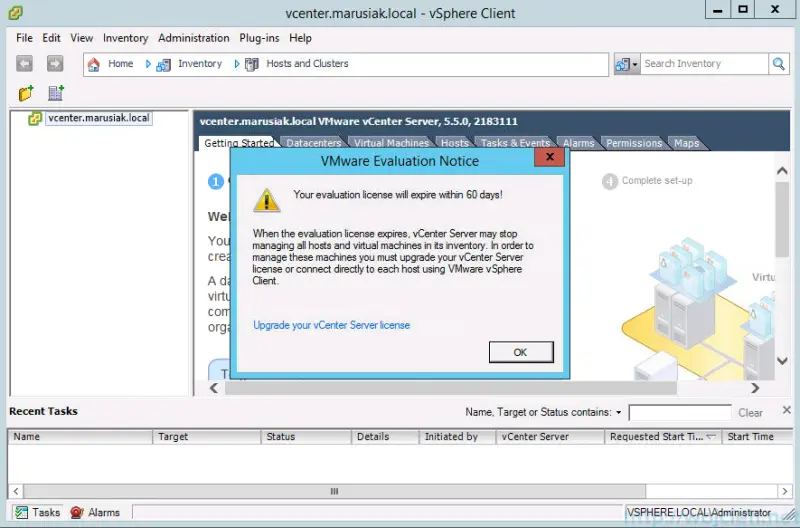
Task: Click Recent Tasks horizontal scrollbar thumb
Action: coord(335,491)
